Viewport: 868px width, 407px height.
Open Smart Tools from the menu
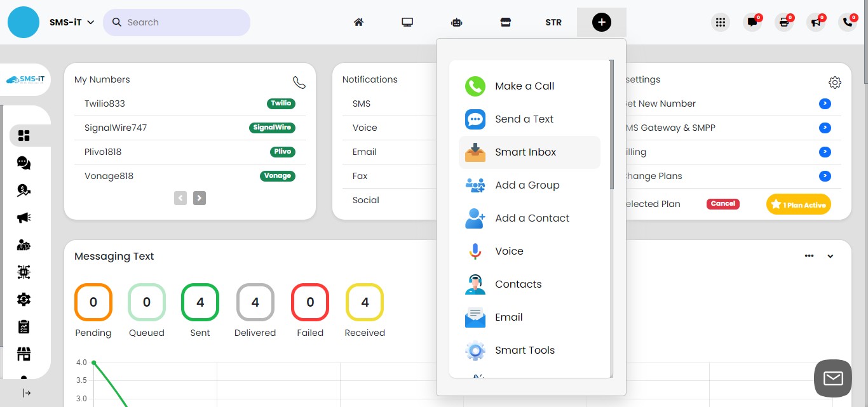click(x=529, y=350)
